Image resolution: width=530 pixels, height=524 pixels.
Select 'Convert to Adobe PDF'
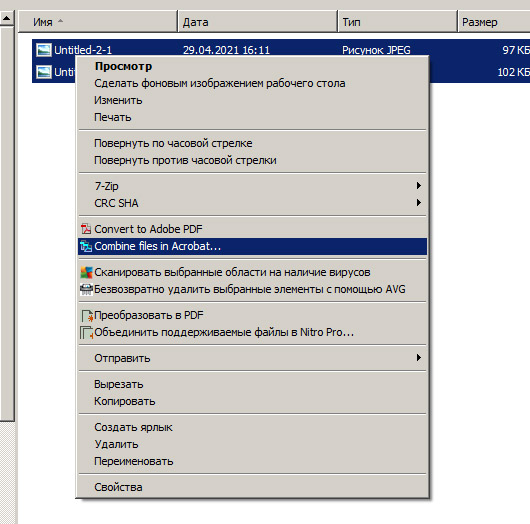pos(252,229)
